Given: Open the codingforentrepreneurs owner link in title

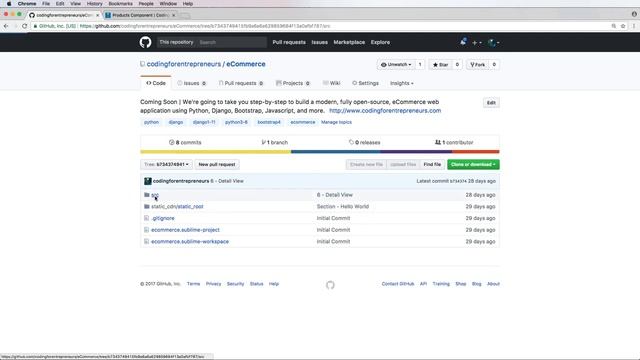Looking at the screenshot, I should (x=184, y=64).
